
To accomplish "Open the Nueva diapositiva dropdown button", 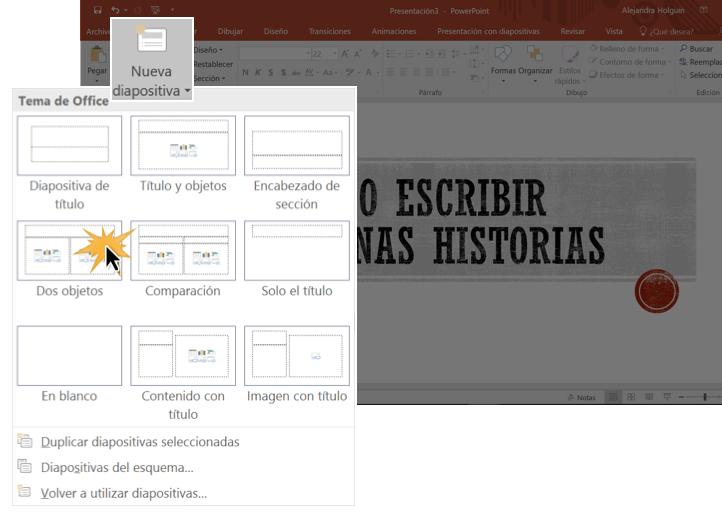I will tap(152, 81).
